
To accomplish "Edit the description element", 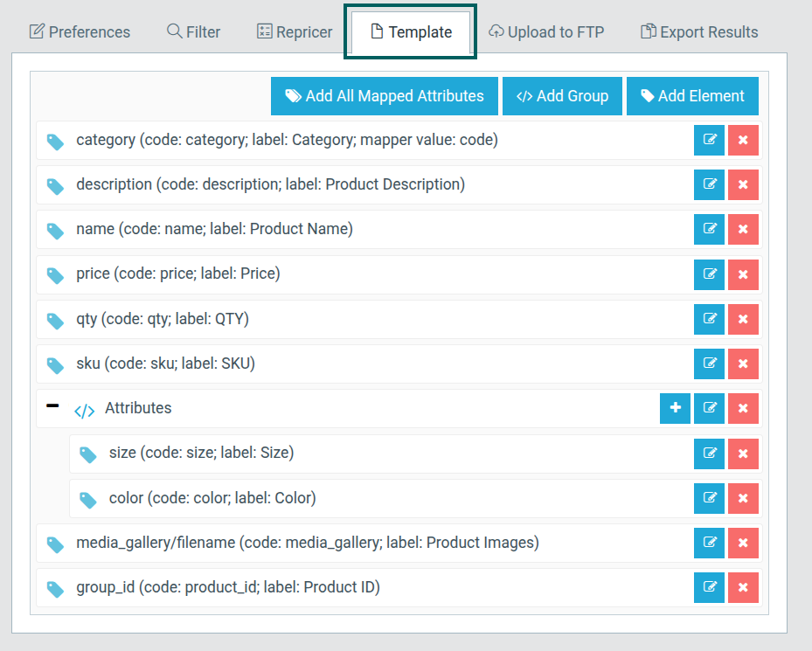I will click(709, 185).
